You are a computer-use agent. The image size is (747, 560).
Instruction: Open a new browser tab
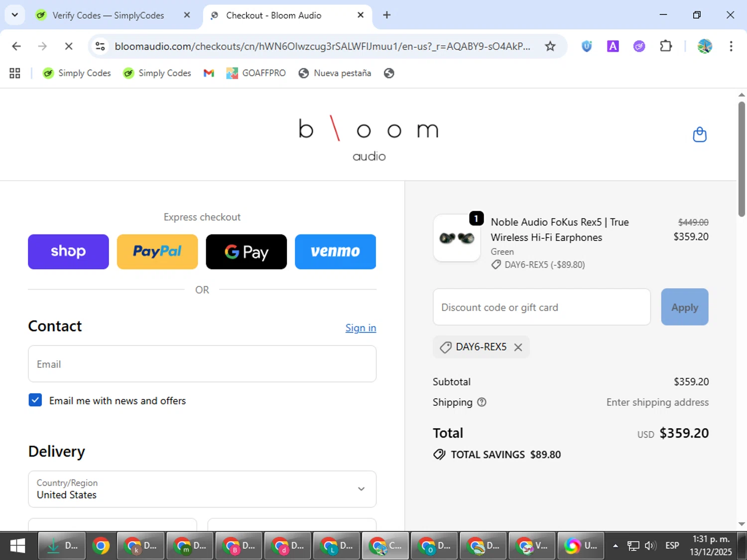[387, 15]
